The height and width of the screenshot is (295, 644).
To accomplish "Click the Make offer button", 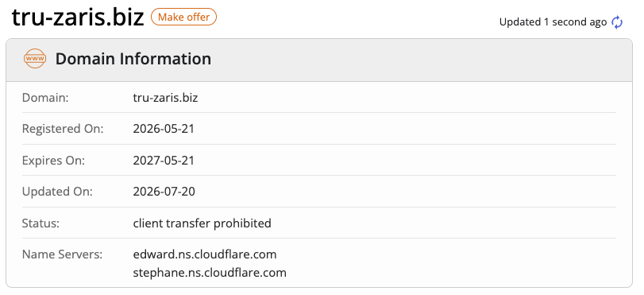I will [183, 17].
